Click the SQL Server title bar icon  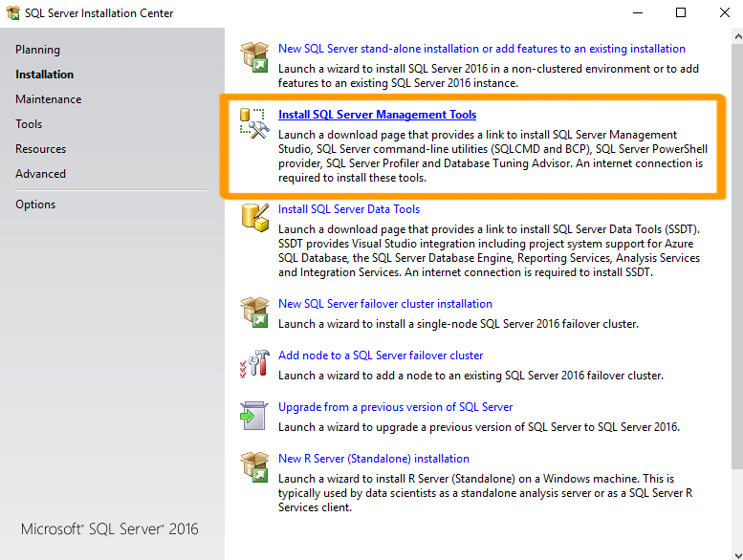point(12,12)
